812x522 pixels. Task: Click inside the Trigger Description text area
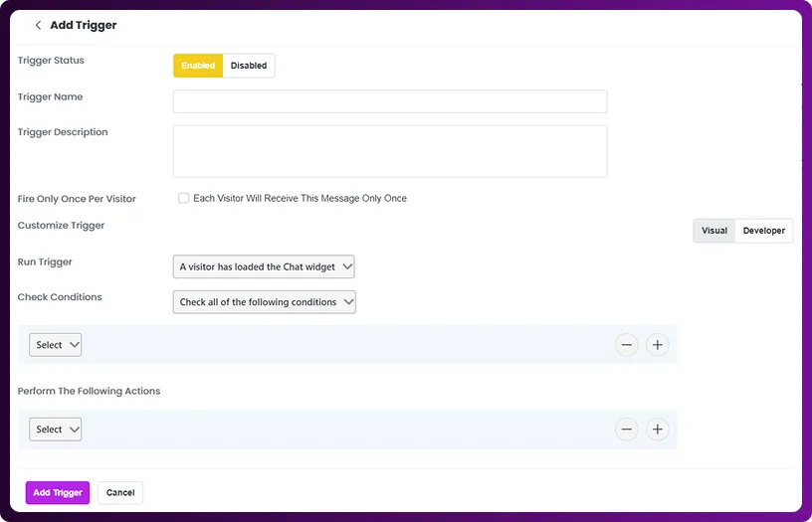(x=389, y=151)
